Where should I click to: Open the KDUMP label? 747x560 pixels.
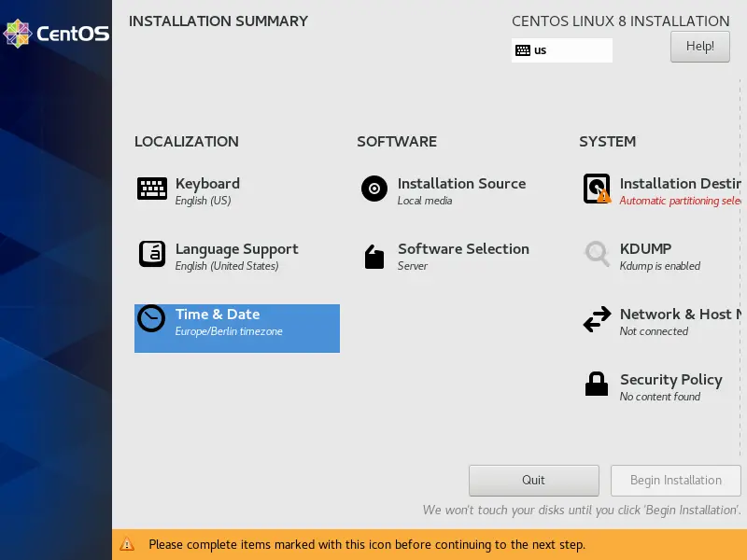click(x=645, y=248)
